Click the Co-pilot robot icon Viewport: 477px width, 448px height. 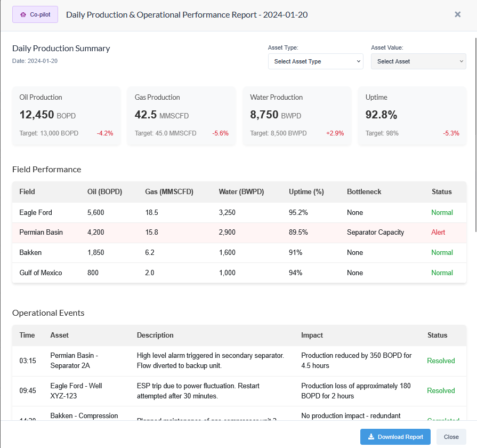click(23, 15)
